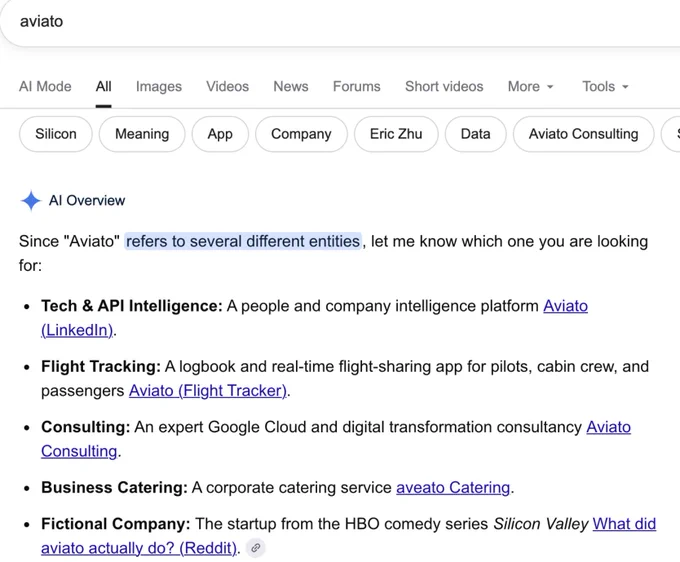The width and height of the screenshot is (680, 562).
Task: Select the Meaning suggestion chip
Action: click(x=142, y=134)
